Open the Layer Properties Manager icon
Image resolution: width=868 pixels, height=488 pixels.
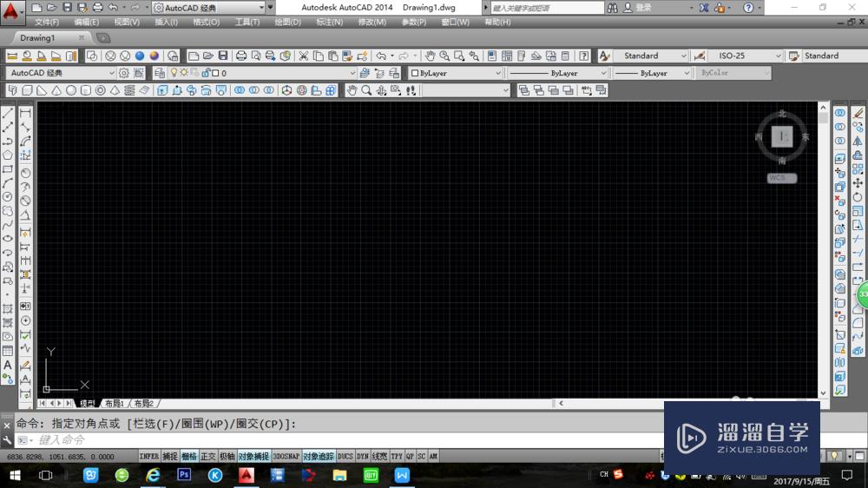pos(160,73)
